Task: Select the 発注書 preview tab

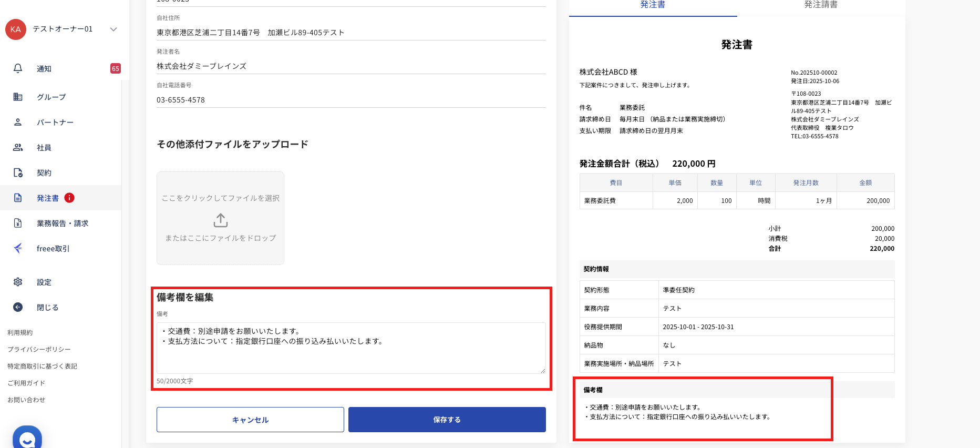Action: point(653,5)
